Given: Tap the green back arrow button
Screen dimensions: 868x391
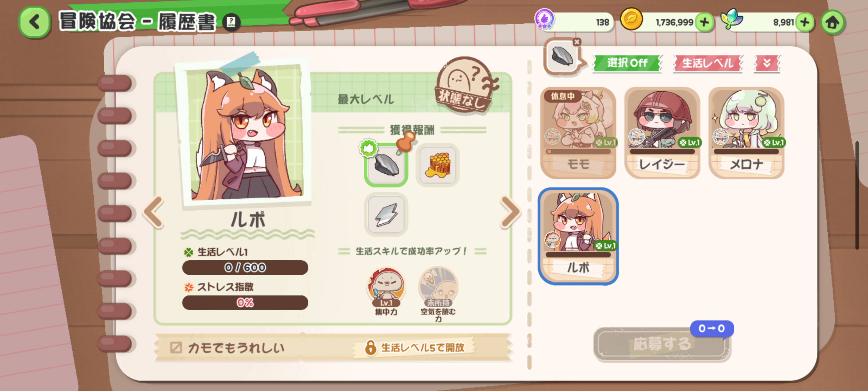Looking at the screenshot, I should 34,22.
